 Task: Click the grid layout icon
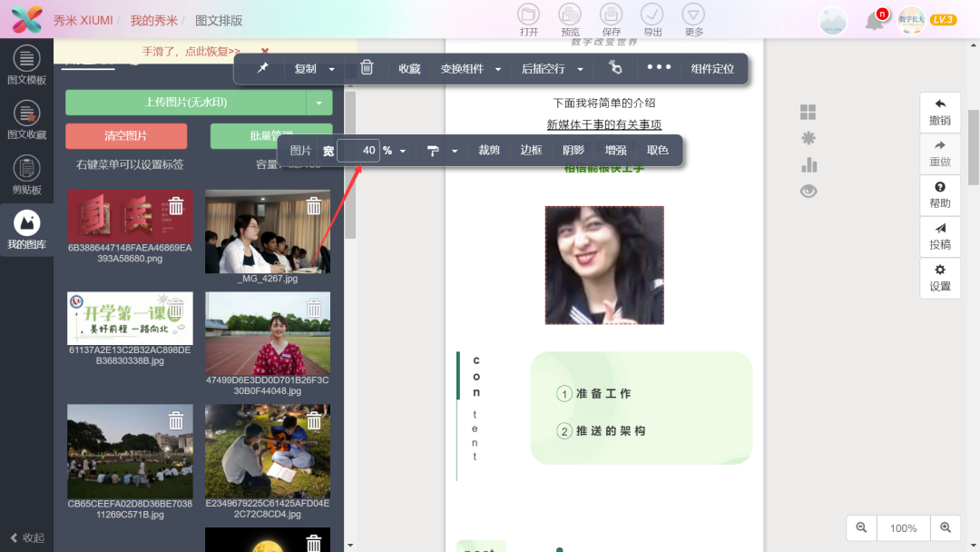[808, 112]
